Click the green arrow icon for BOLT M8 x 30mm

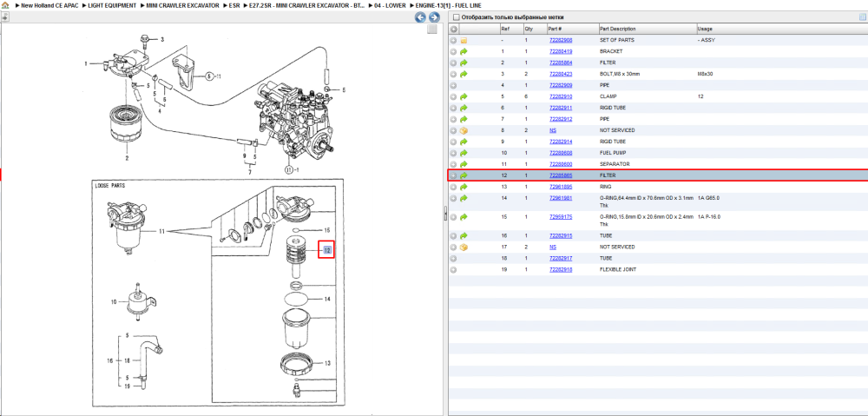[464, 74]
